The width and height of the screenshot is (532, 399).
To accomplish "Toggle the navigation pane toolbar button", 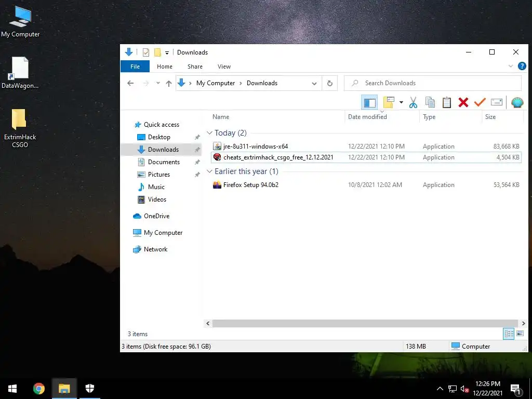I will (x=369, y=102).
